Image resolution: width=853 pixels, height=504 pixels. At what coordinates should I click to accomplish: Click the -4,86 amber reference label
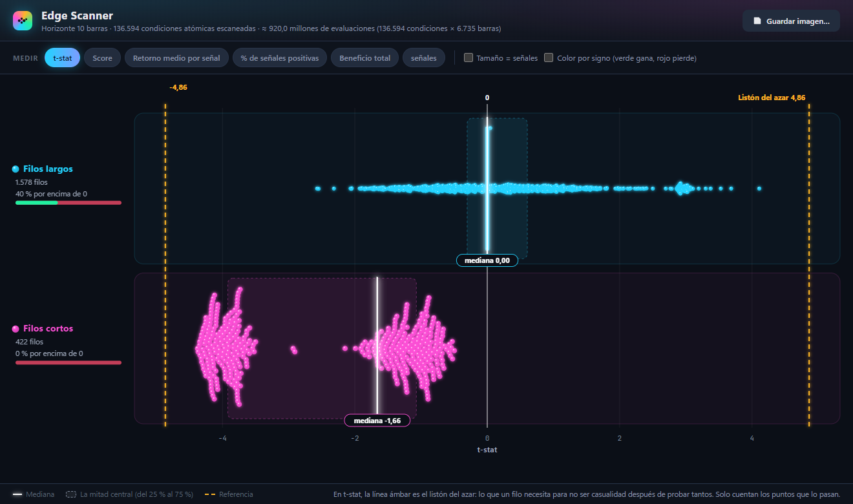pyautogui.click(x=178, y=87)
